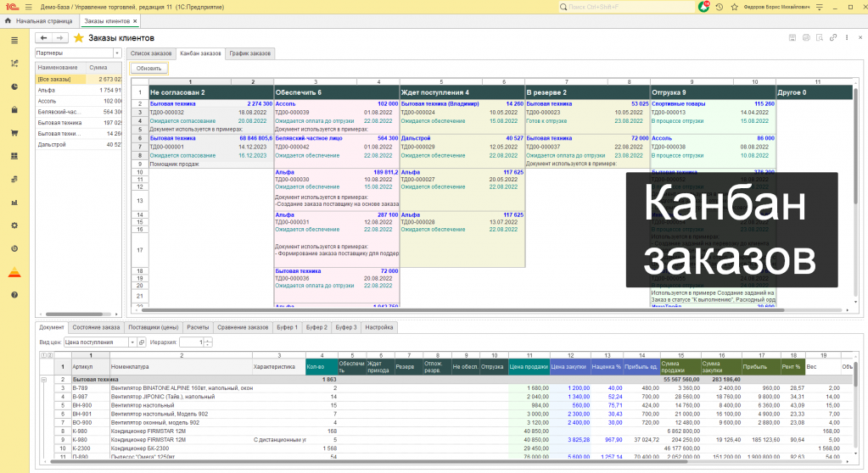Image resolution: width=868 pixels, height=473 pixels.
Task: Go to home page icon tab
Action: coord(8,21)
